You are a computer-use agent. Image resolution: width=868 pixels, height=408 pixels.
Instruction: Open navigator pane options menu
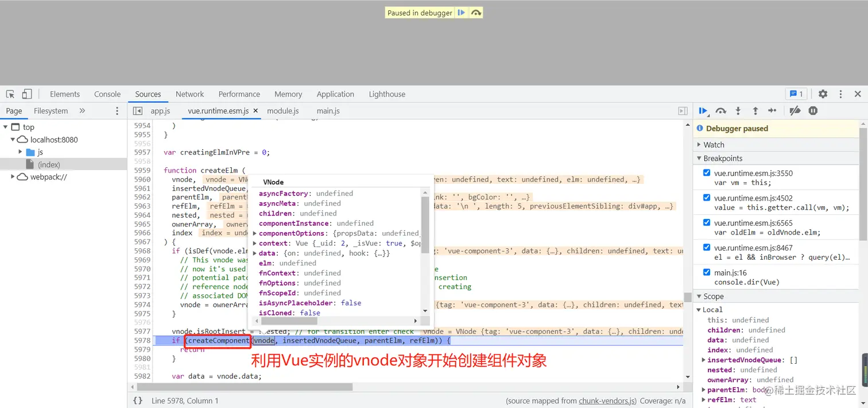coord(117,111)
